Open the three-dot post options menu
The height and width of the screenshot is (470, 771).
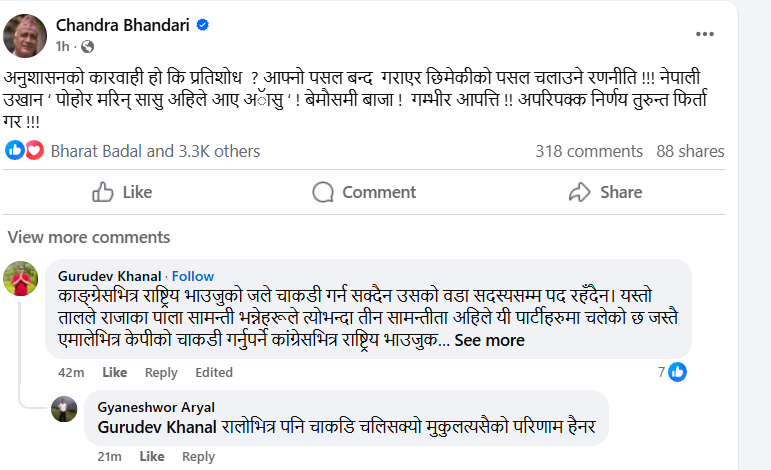click(706, 34)
